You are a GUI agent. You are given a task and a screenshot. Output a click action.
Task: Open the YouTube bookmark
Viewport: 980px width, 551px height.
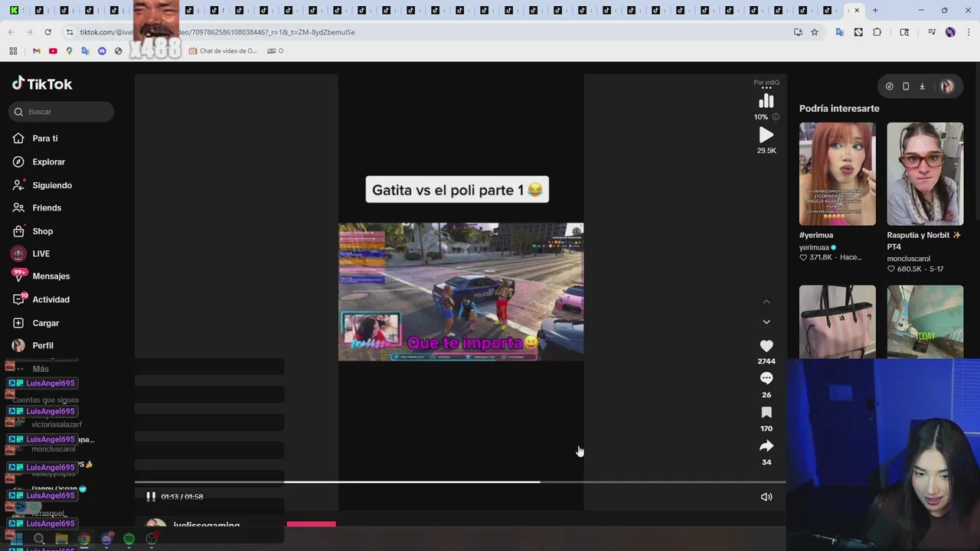click(x=53, y=51)
